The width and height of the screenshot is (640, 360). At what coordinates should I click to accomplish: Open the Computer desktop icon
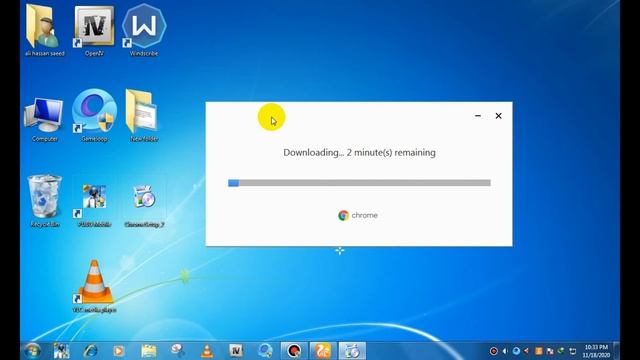[x=44, y=118]
